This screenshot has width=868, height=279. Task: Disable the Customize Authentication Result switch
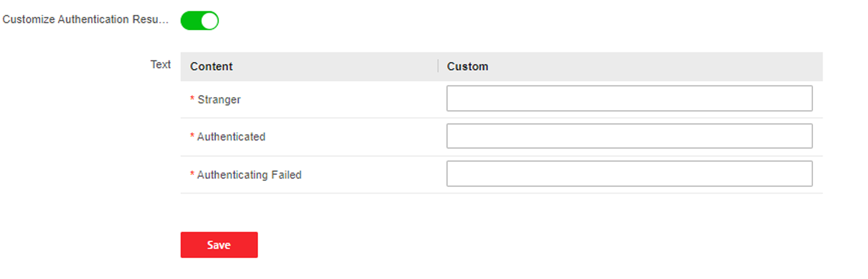[199, 21]
